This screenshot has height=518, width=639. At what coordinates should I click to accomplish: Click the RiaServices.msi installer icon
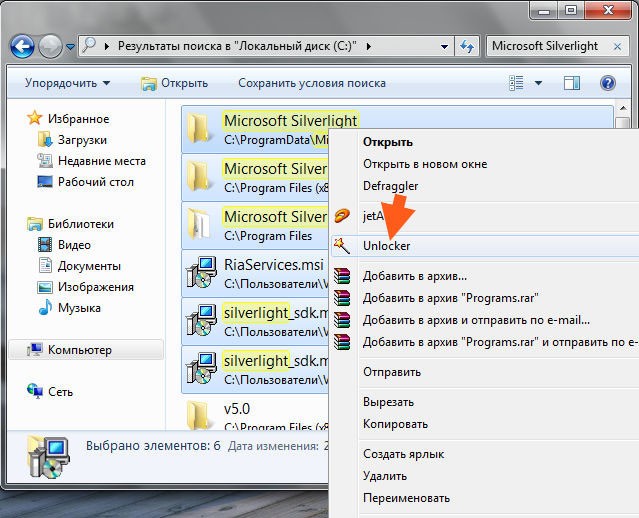(x=201, y=272)
